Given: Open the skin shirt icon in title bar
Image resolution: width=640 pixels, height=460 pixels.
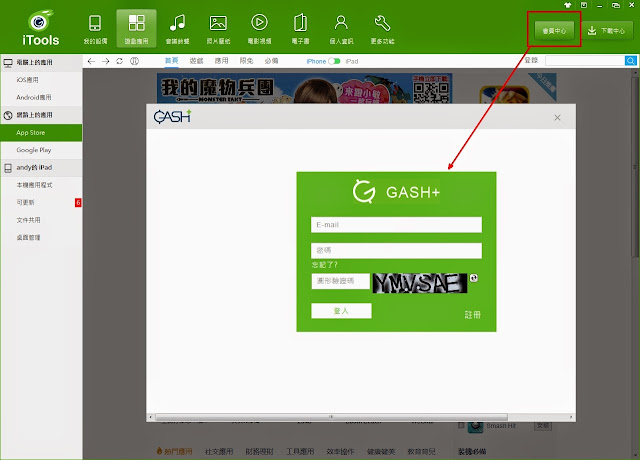Looking at the screenshot, I should click(567, 5).
